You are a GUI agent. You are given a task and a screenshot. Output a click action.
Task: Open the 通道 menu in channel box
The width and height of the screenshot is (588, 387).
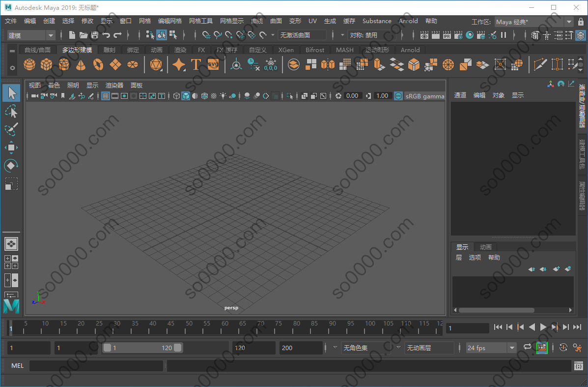point(460,95)
